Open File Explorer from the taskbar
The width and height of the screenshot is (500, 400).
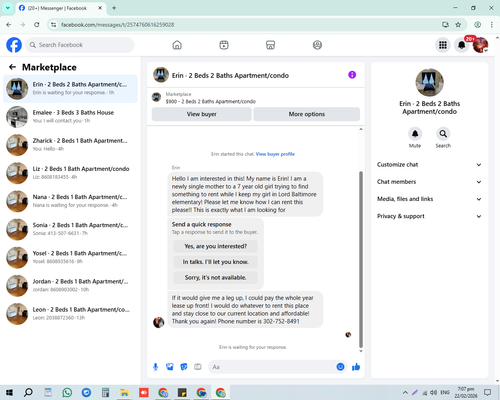[124, 392]
